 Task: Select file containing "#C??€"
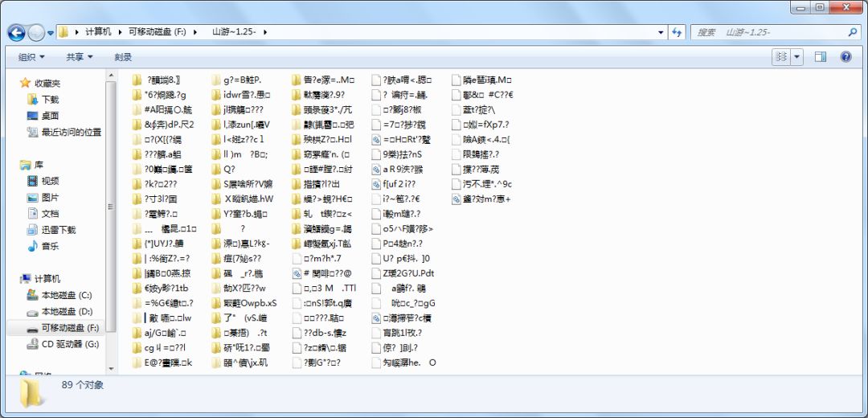click(x=483, y=94)
